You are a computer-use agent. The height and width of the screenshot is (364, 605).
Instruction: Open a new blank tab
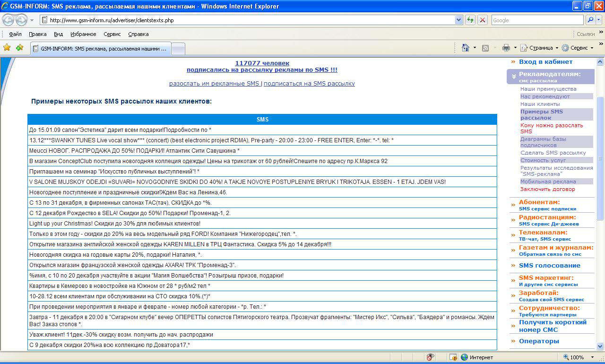pyautogui.click(x=178, y=49)
